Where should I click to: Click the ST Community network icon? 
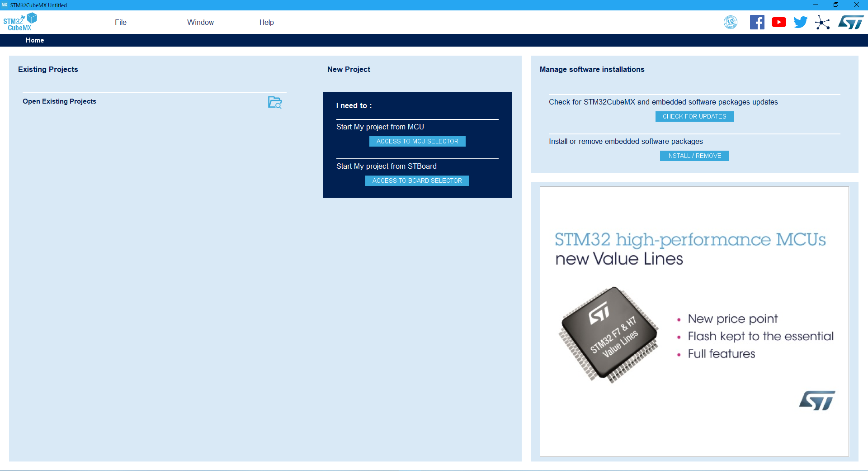click(x=823, y=22)
